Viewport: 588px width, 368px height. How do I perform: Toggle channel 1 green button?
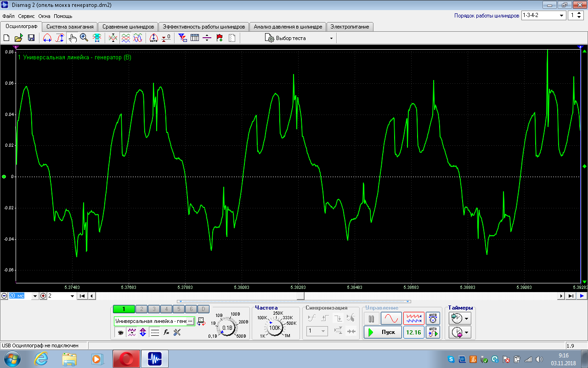124,309
